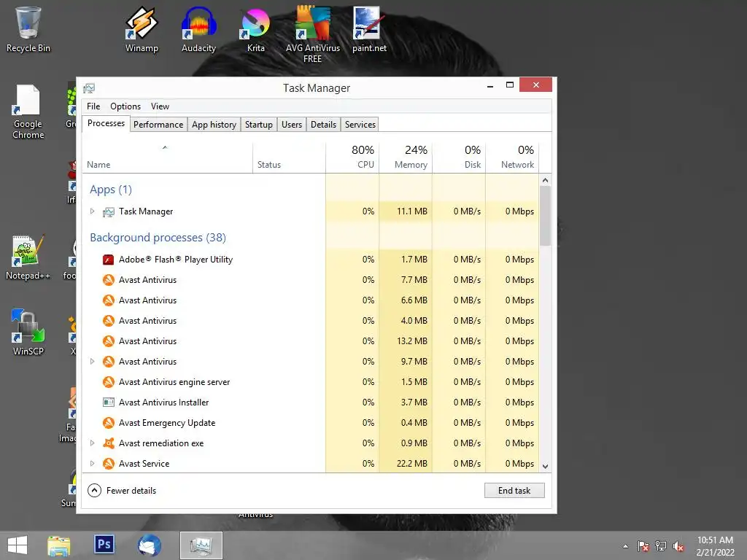Image resolution: width=747 pixels, height=560 pixels.
Task: Open the Windows Start button
Action: coord(18,545)
